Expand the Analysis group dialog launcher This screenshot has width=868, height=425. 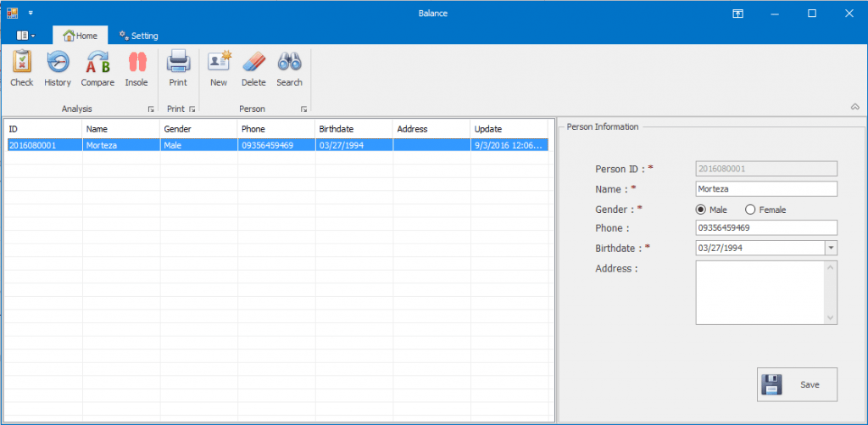pyautogui.click(x=151, y=109)
